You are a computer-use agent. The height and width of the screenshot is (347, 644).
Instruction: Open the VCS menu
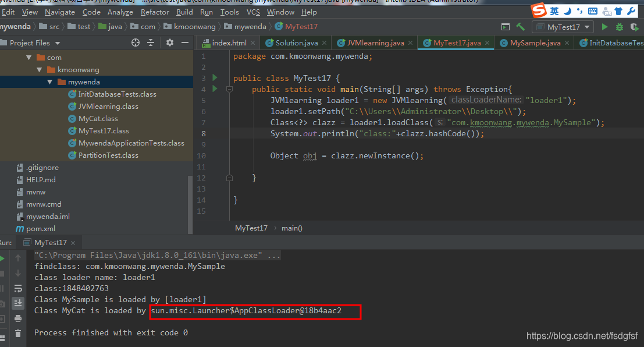(x=253, y=12)
